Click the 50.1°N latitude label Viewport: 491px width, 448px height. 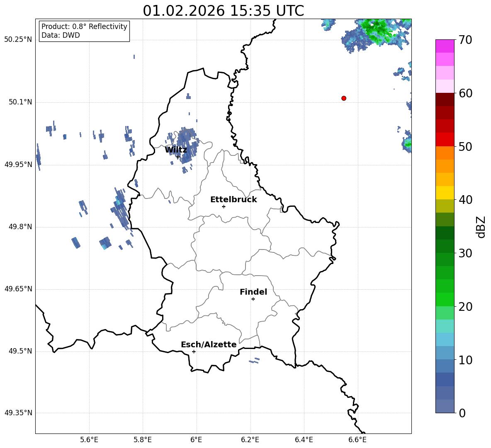[20, 102]
